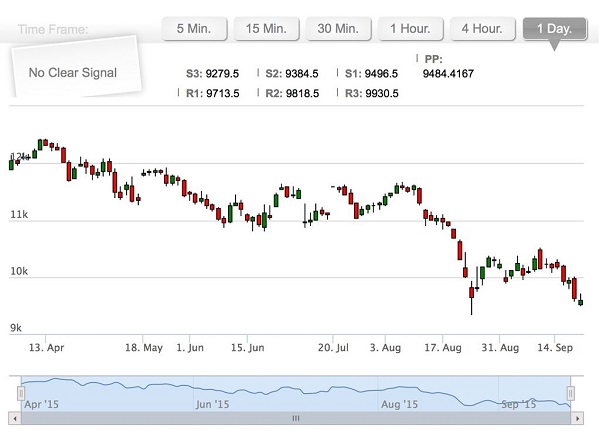The height and width of the screenshot is (434, 600).
Task: Click the No Clear Signal note
Action: click(75, 68)
